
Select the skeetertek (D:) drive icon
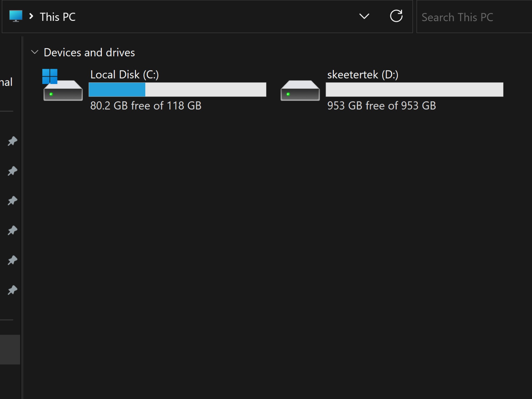[300, 90]
